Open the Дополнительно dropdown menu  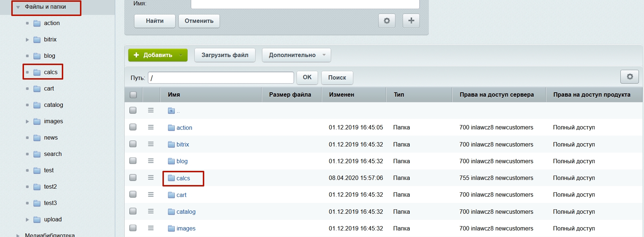tap(296, 55)
